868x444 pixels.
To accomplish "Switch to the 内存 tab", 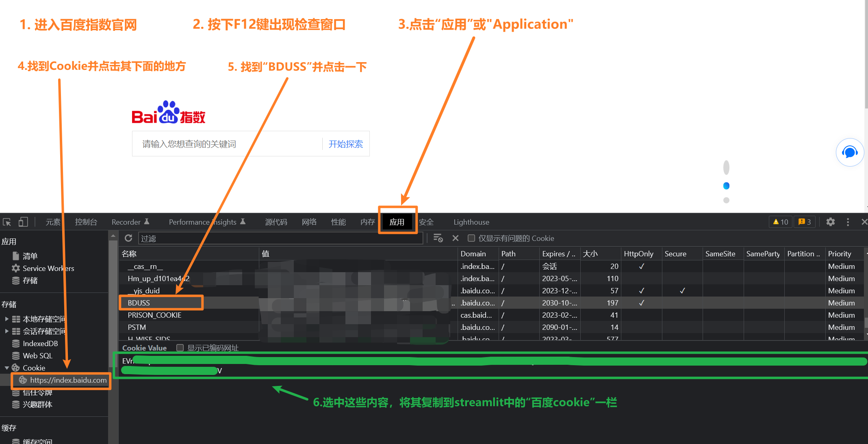I will click(x=368, y=222).
